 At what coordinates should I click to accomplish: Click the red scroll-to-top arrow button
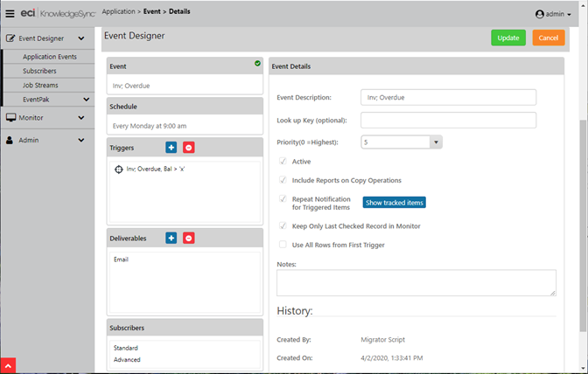pyautogui.click(x=8, y=366)
